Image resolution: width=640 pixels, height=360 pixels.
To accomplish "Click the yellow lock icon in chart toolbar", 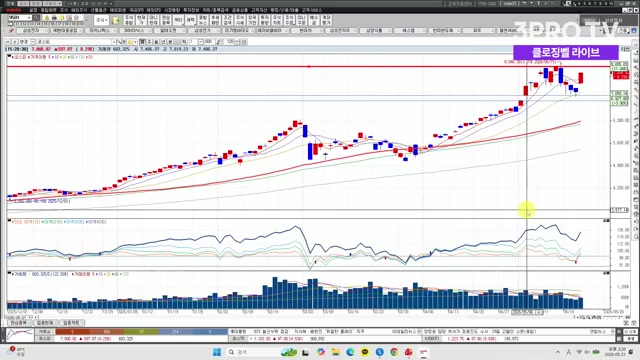I will click(x=129, y=42).
